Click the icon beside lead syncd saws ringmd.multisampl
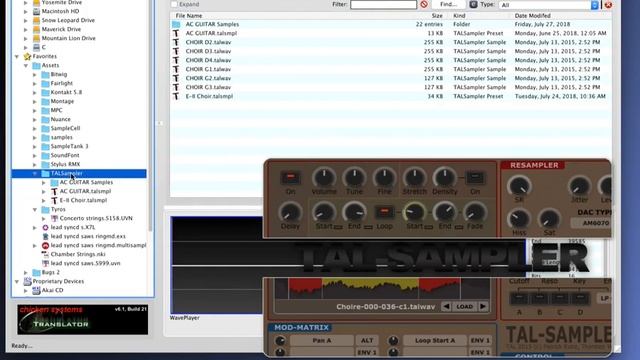 pos(45,245)
